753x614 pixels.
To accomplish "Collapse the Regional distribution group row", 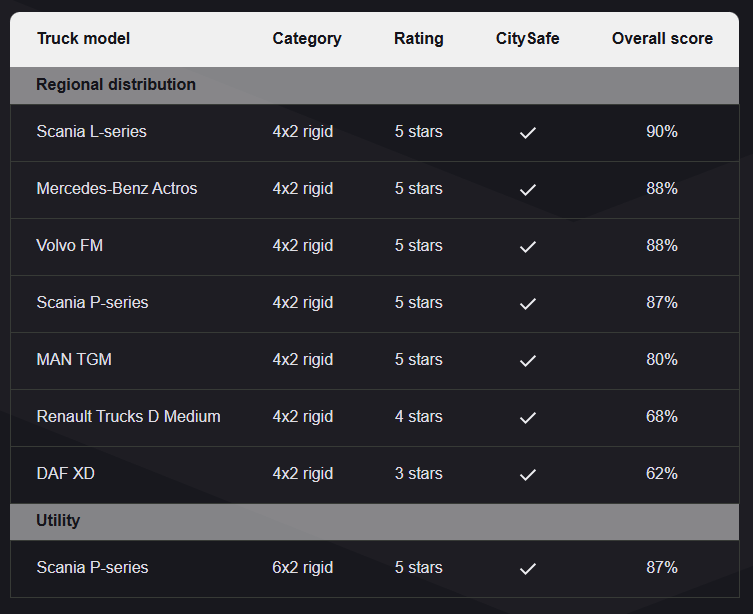I will (x=116, y=85).
